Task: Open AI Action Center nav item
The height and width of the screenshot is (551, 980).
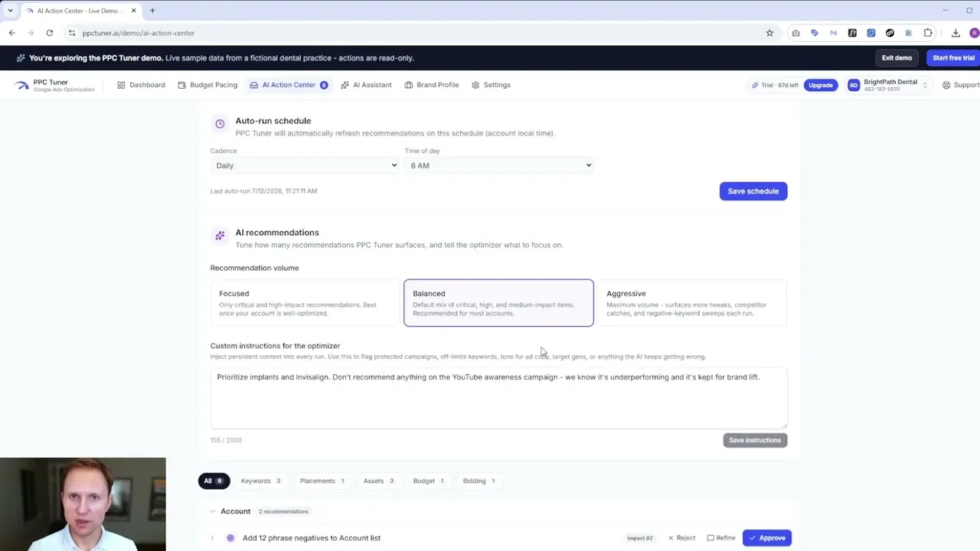Action: (x=289, y=85)
